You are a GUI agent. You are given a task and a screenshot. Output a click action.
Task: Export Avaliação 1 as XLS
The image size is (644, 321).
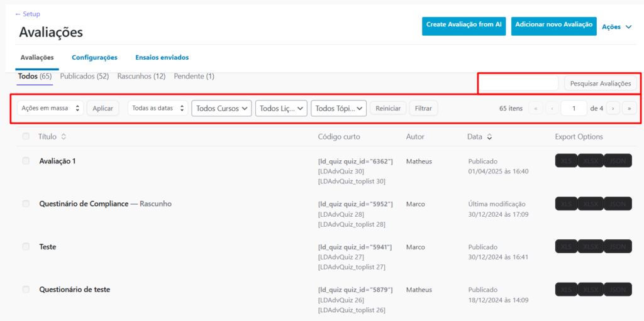tap(566, 161)
